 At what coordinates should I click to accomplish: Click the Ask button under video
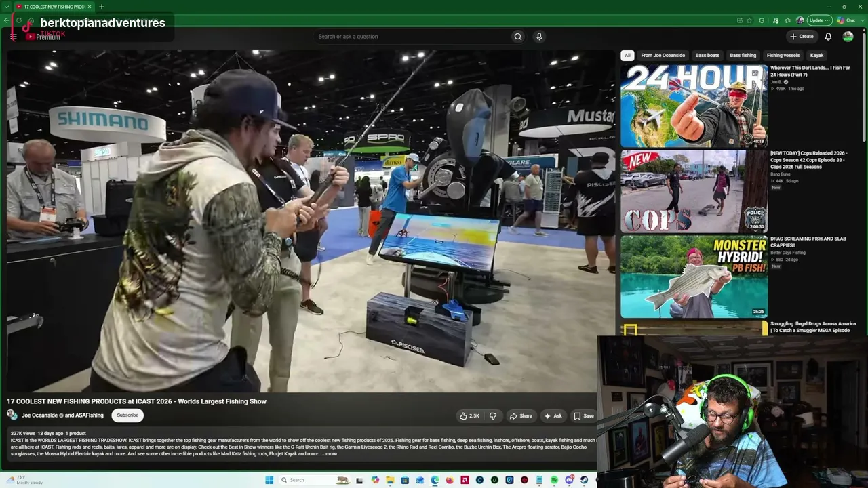click(x=553, y=416)
